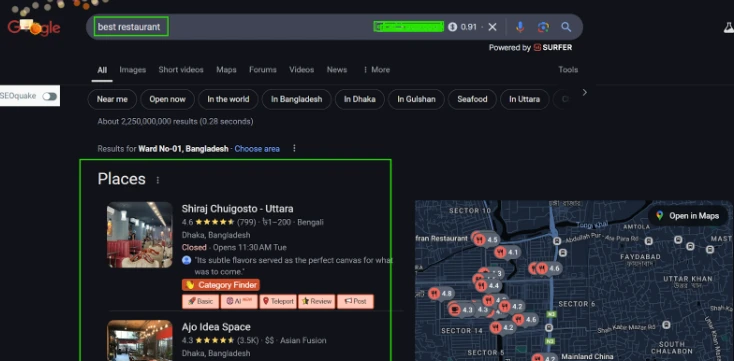Click the AI button under Shiraj Chuigosto
Viewport: 734px width, 361px height.
point(239,302)
